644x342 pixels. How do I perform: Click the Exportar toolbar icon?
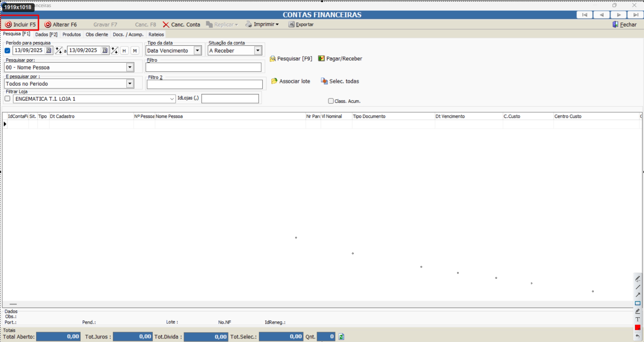point(291,24)
